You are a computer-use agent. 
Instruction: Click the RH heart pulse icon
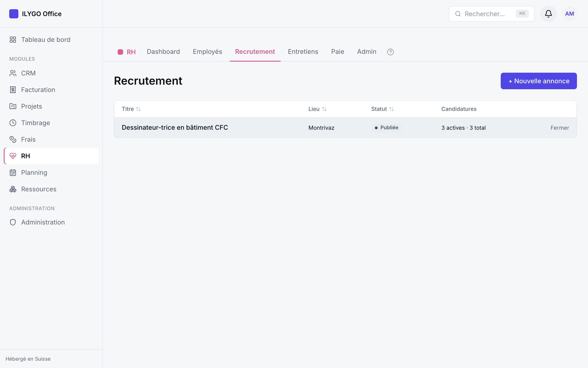point(13,156)
